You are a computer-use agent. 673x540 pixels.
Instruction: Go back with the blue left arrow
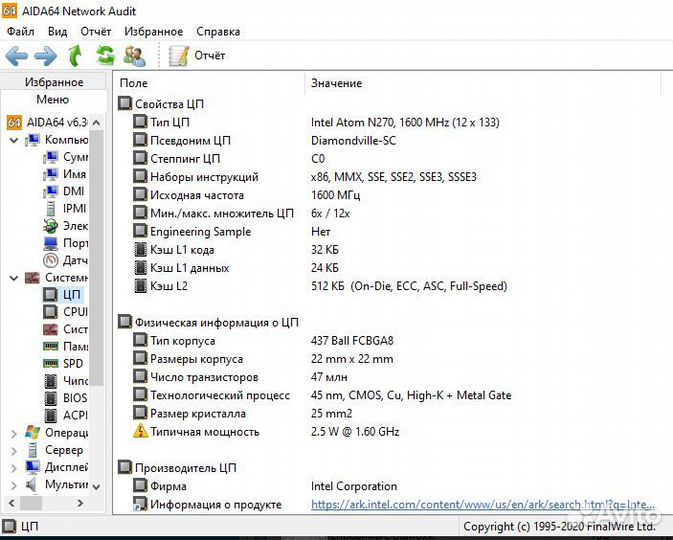(x=17, y=56)
